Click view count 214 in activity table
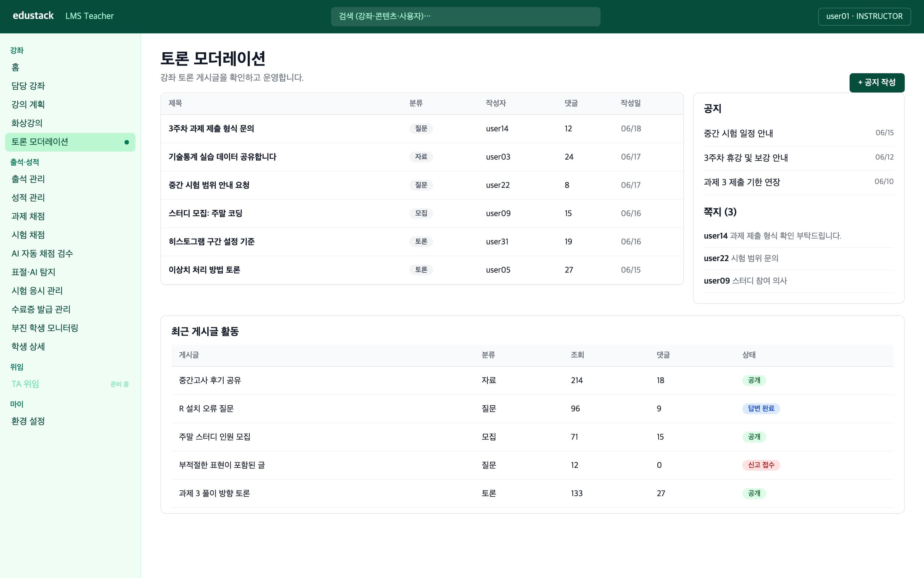Image resolution: width=924 pixels, height=578 pixels. tap(577, 381)
